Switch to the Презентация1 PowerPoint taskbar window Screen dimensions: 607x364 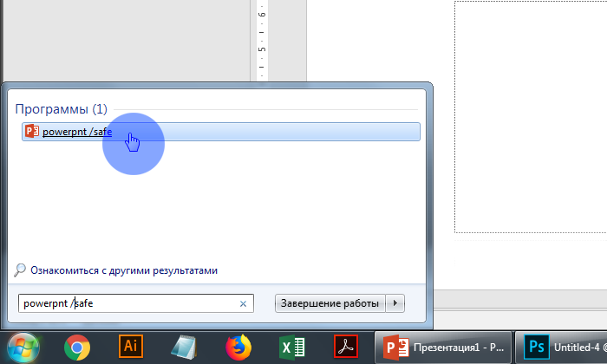pos(443,348)
